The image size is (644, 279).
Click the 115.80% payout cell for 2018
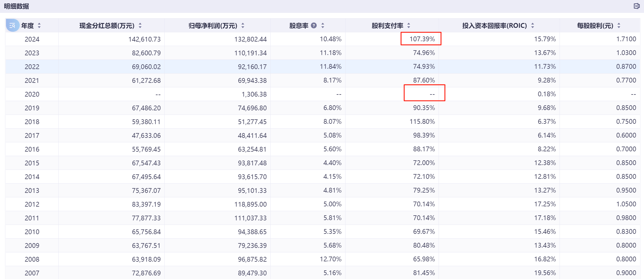click(422, 122)
